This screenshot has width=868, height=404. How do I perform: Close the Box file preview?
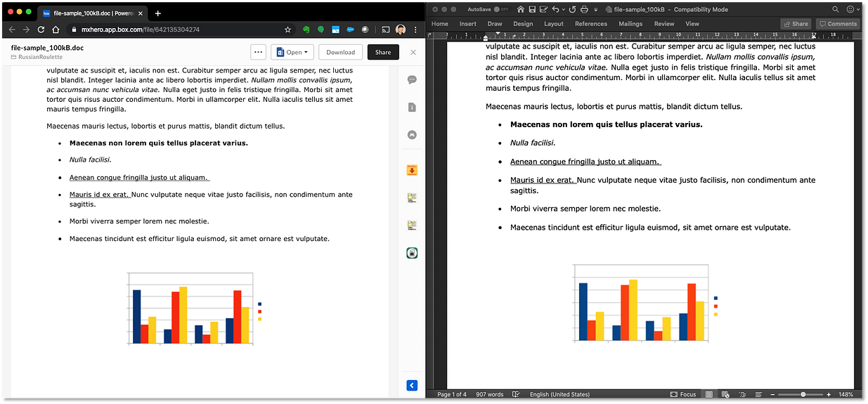pos(413,52)
